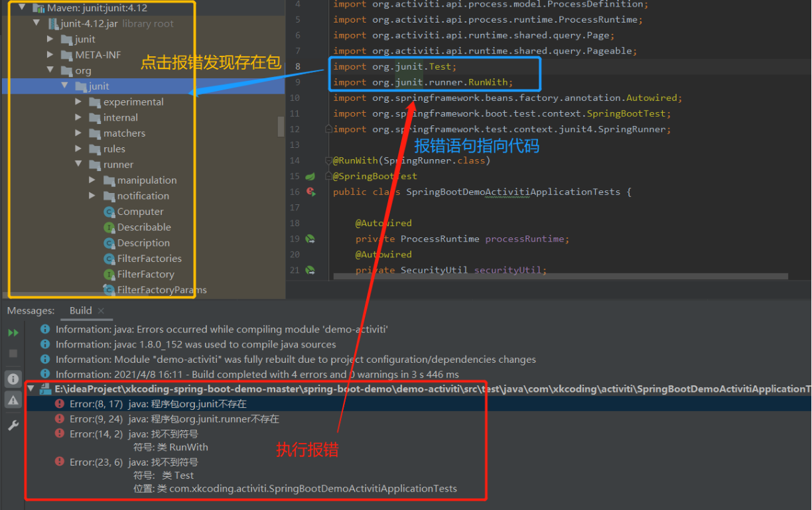
Task: Toggle the Show Warnings messages filter
Action: tap(13, 399)
